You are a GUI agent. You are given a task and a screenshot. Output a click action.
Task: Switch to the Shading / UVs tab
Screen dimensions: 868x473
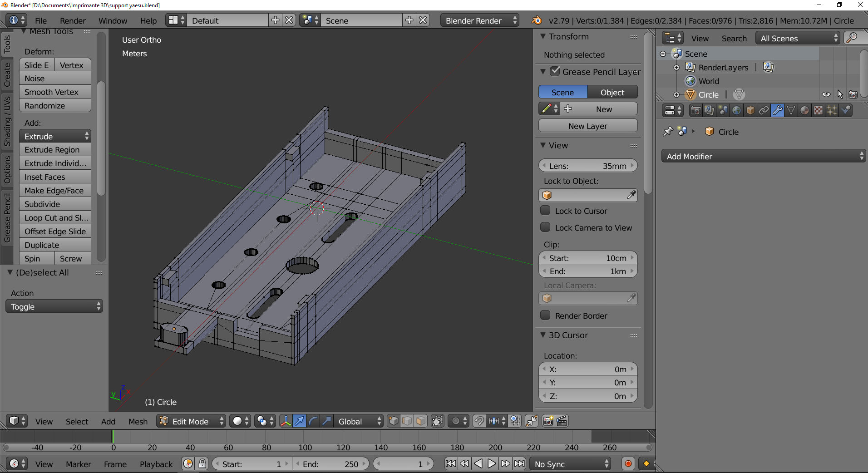[7, 121]
